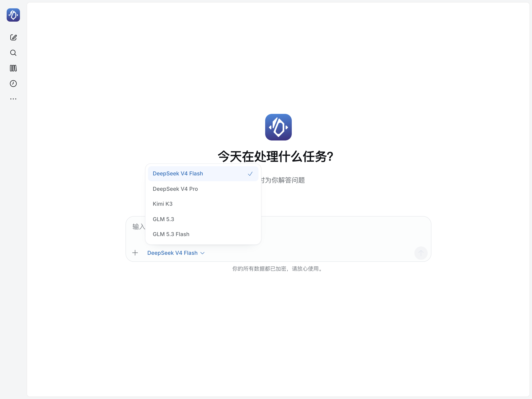This screenshot has width=532, height=399.
Task: Choose DeepSeek V4 Pro model
Action: [203, 189]
